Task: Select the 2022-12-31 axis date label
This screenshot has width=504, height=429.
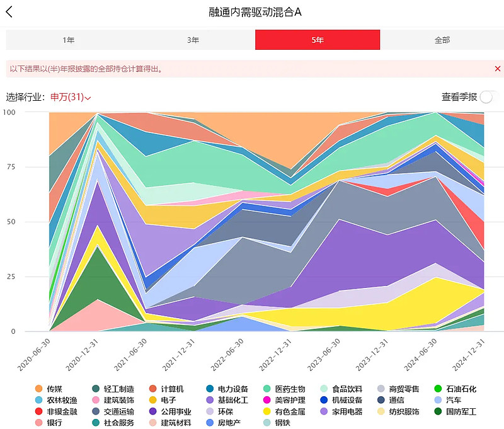Action: tap(275, 355)
